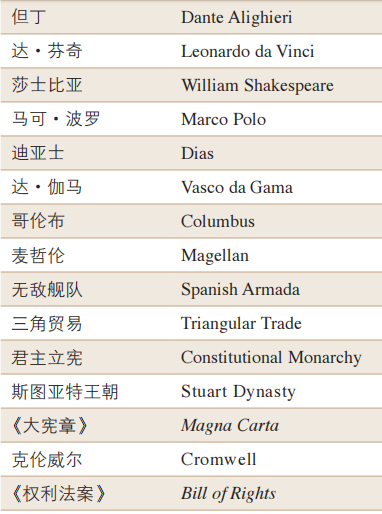
Task: Select Vasco da Gama text
Action: 237,187
